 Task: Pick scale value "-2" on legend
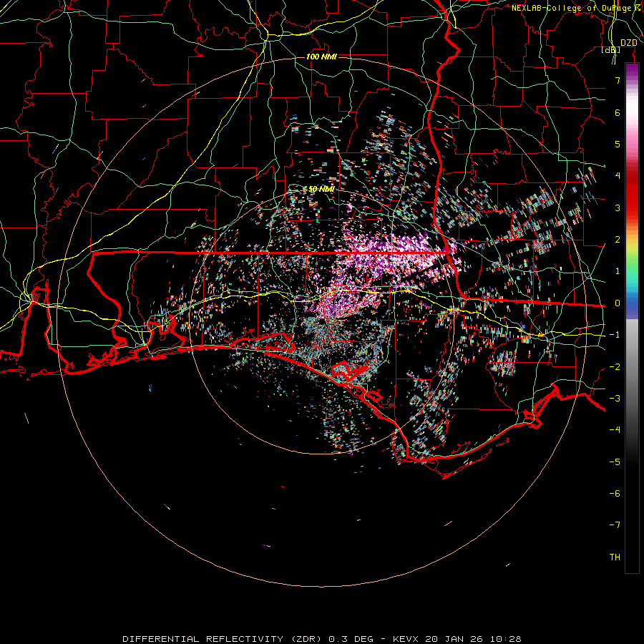615,367
